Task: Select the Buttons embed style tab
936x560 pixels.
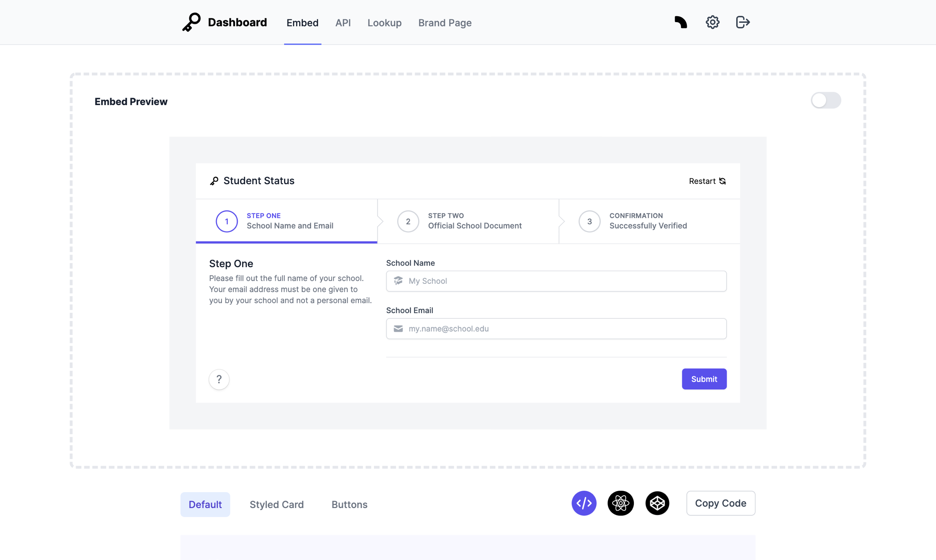Action: click(x=349, y=504)
